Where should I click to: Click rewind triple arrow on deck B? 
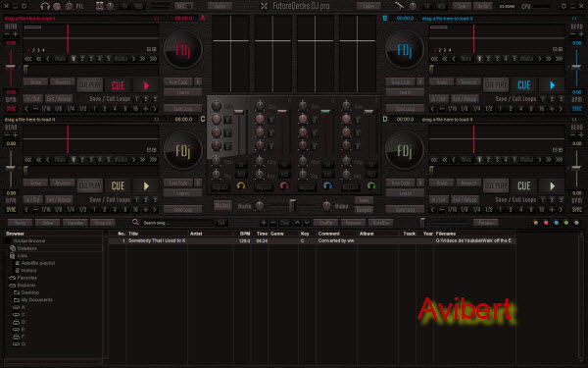(x=434, y=59)
